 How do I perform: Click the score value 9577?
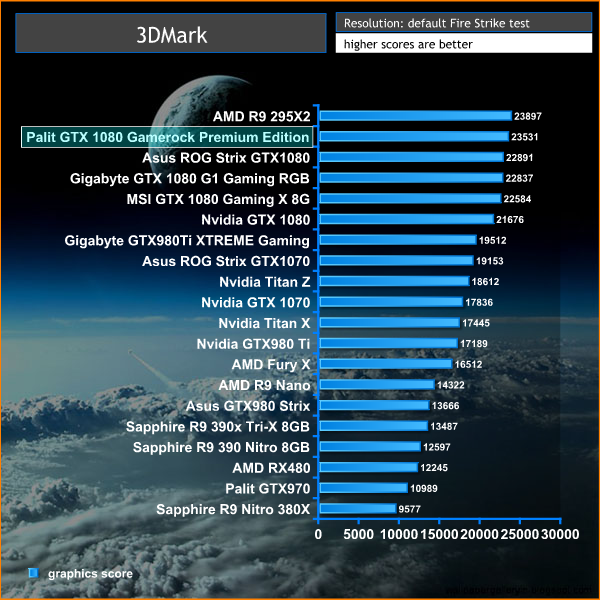point(409,509)
